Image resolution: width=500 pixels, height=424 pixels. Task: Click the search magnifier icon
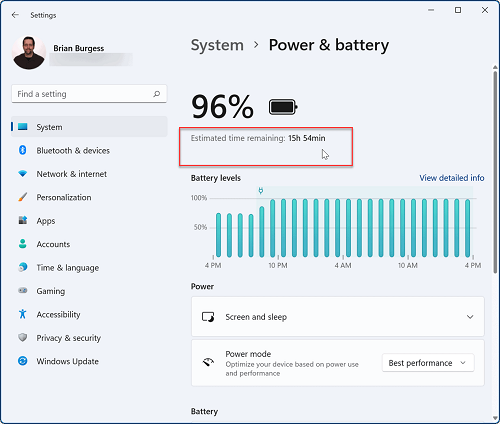[156, 94]
